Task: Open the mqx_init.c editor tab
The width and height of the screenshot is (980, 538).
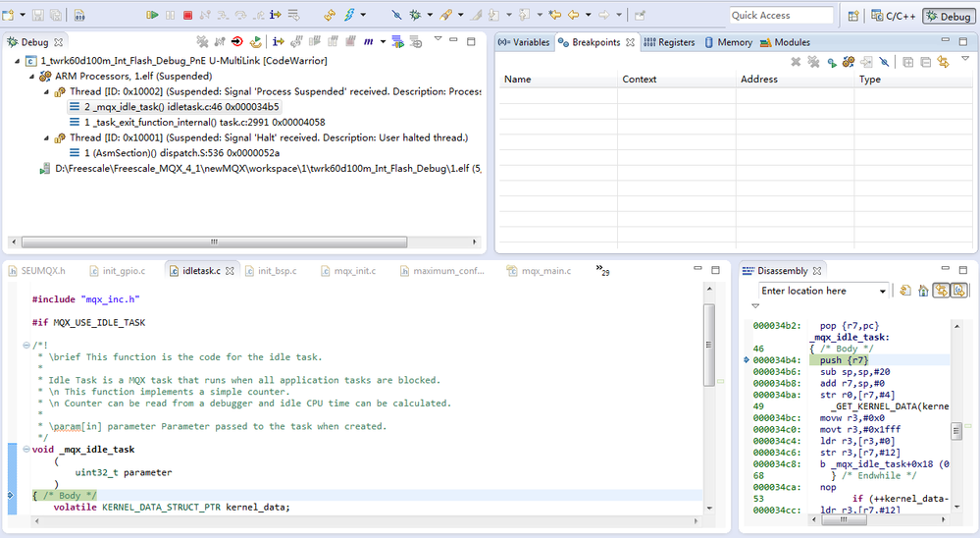Action: pyautogui.click(x=349, y=271)
